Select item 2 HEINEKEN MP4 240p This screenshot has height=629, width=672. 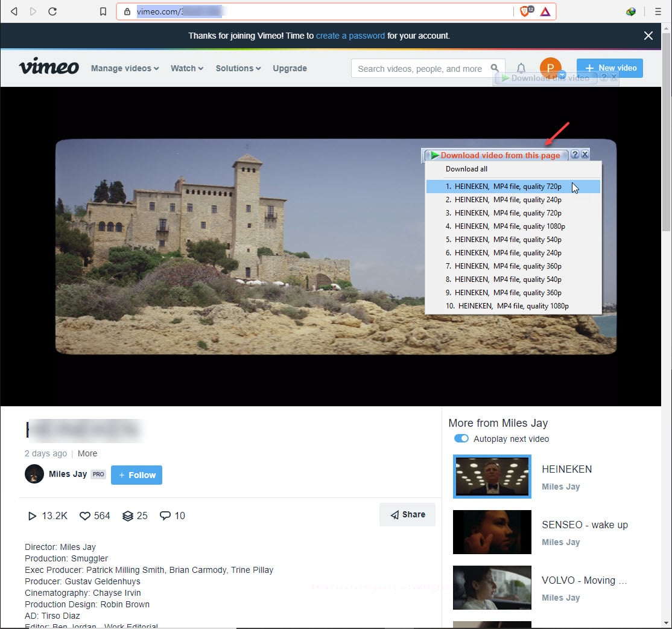point(513,200)
